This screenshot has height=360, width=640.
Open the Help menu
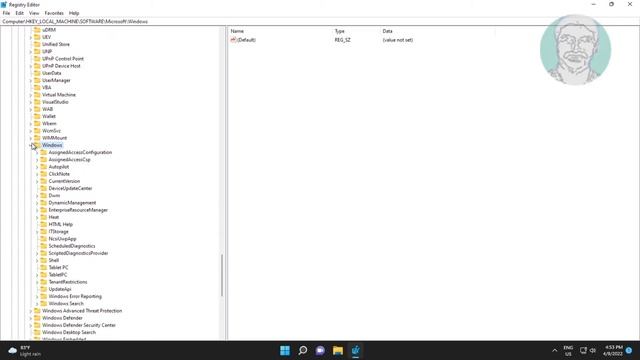tap(74, 13)
